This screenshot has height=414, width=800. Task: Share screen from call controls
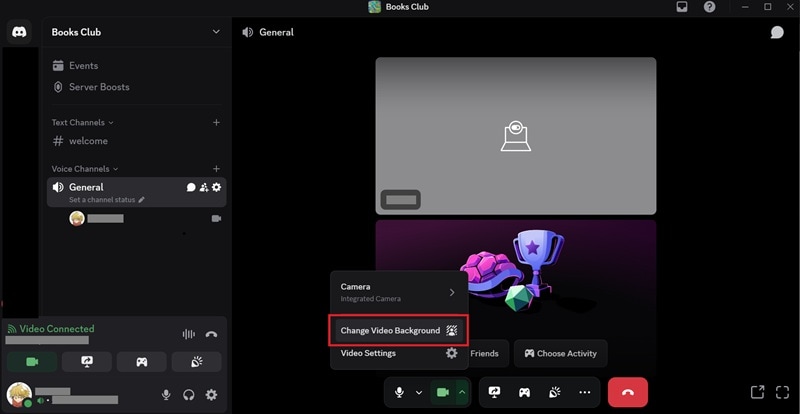[494, 392]
